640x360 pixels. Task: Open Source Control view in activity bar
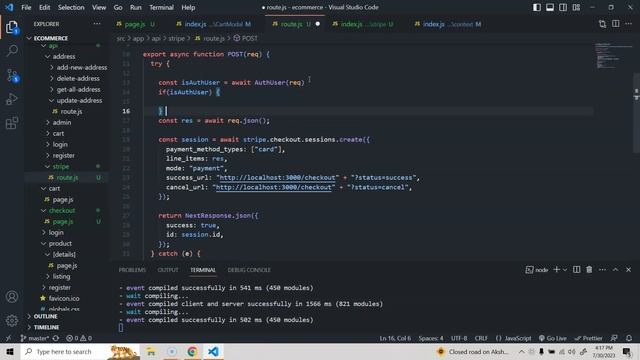[x=12, y=76]
